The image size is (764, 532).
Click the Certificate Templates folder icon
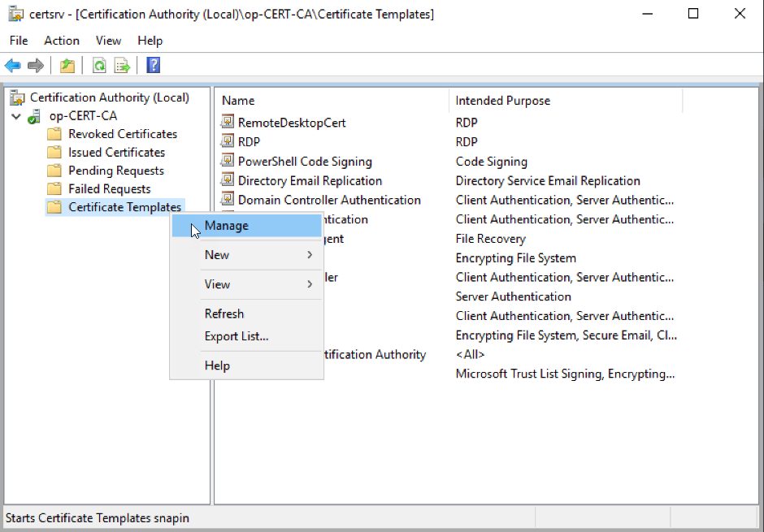pos(54,207)
